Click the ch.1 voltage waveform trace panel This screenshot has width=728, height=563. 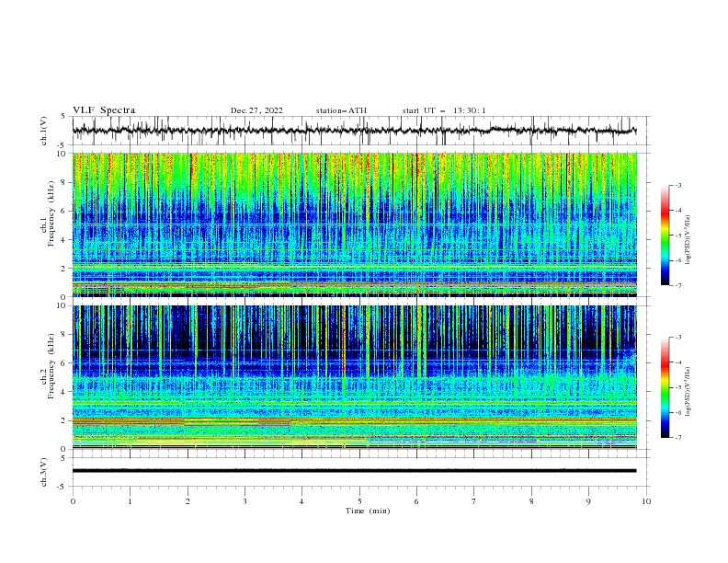360,131
